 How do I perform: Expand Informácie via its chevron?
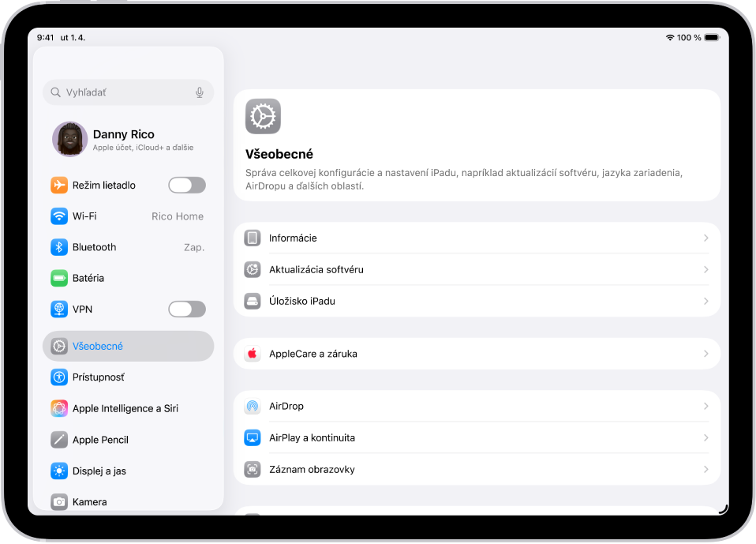coord(705,238)
